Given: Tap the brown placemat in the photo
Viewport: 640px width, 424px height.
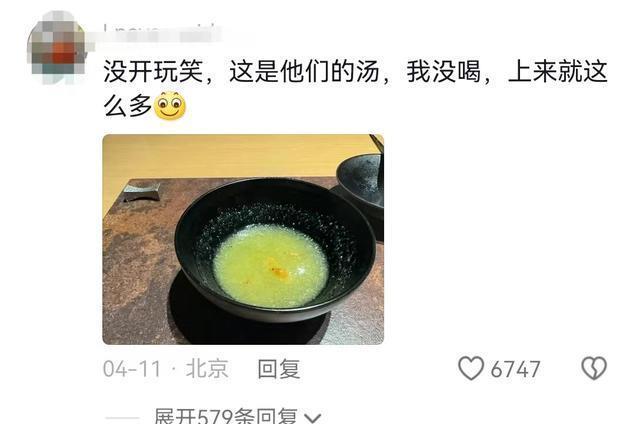Looking at the screenshot, I should click(135, 265).
